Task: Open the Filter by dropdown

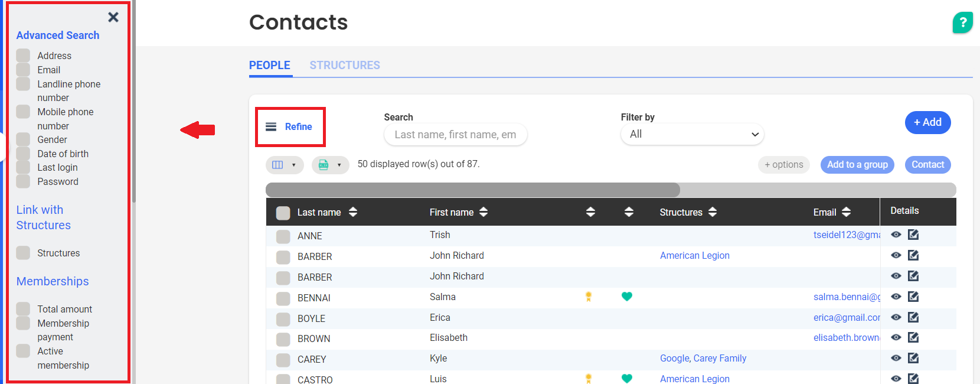Action: (692, 135)
